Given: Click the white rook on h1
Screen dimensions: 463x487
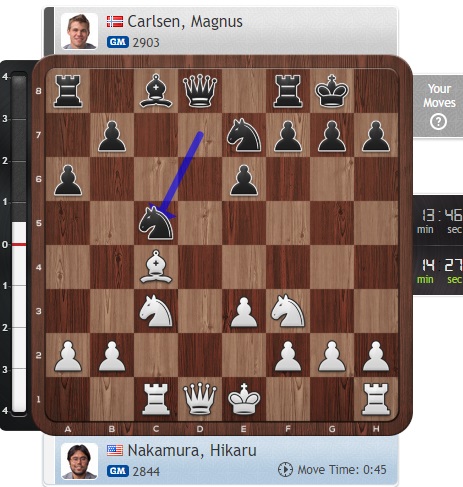Looking at the screenshot, I should pyautogui.click(x=376, y=399).
